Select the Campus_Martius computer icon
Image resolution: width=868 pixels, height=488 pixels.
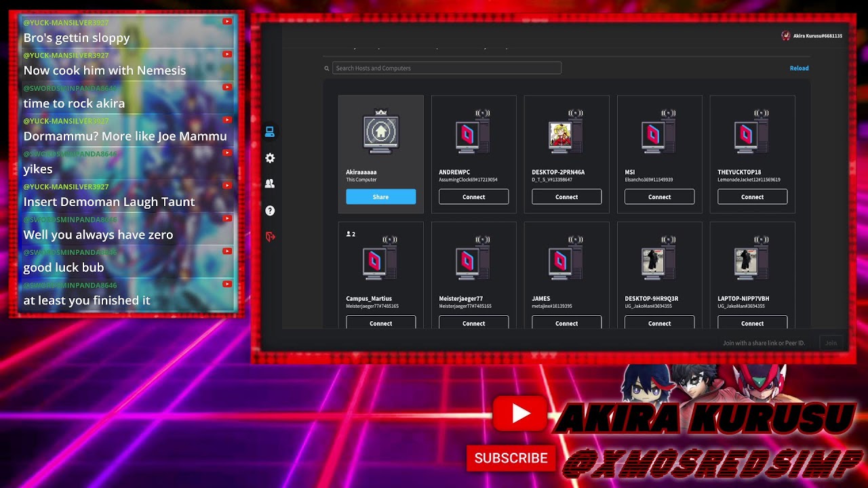click(381, 258)
